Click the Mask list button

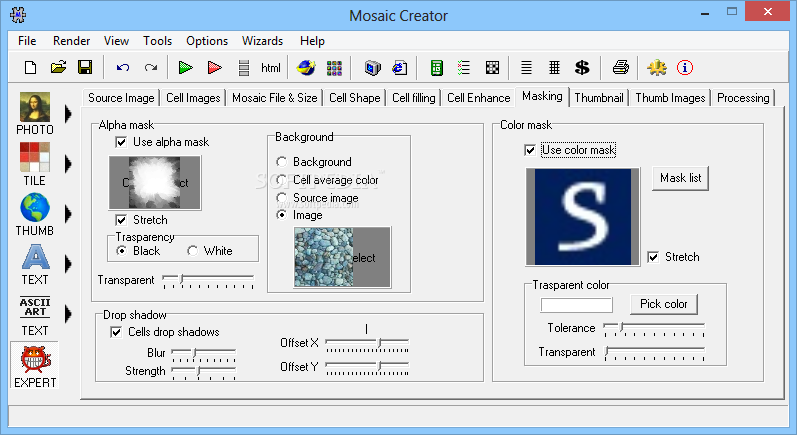(x=680, y=178)
